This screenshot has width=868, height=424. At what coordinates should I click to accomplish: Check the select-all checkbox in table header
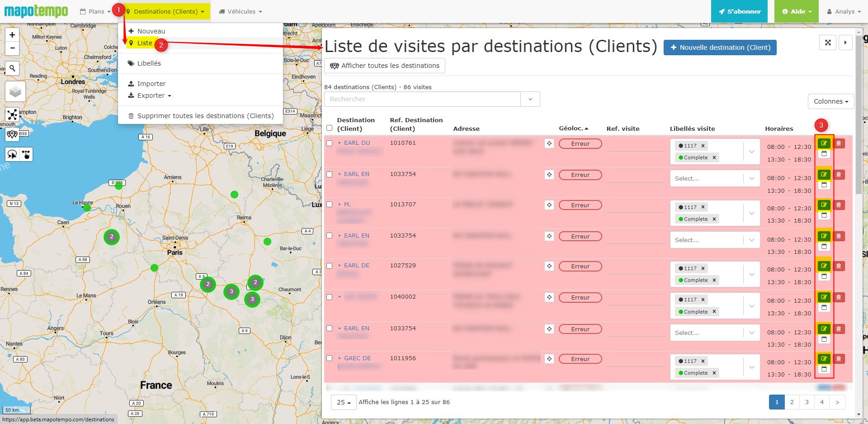(x=330, y=128)
